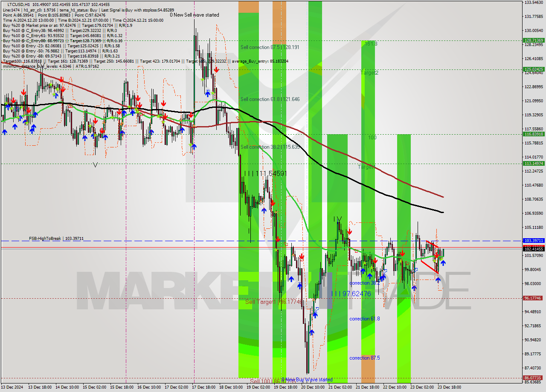This screenshot has height=392, width=546.
Task: Click the '22 Dec 10:00' time label
Action: click(395, 387)
